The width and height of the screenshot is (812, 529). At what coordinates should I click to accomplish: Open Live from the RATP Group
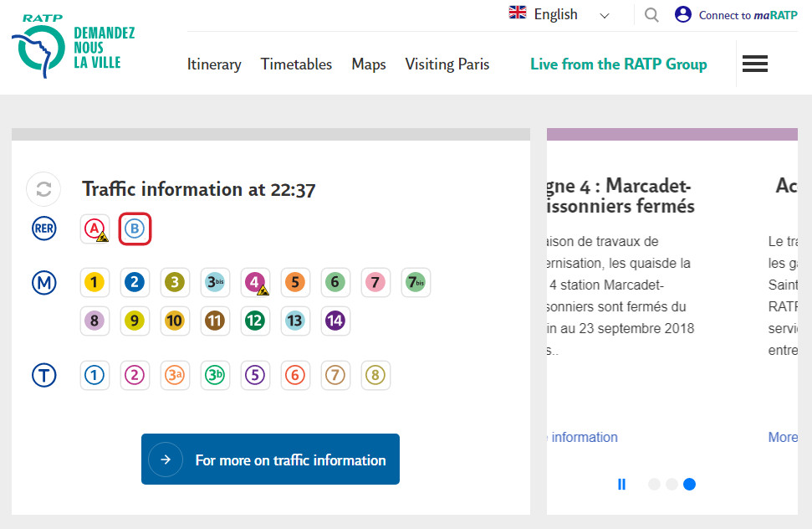(x=618, y=64)
